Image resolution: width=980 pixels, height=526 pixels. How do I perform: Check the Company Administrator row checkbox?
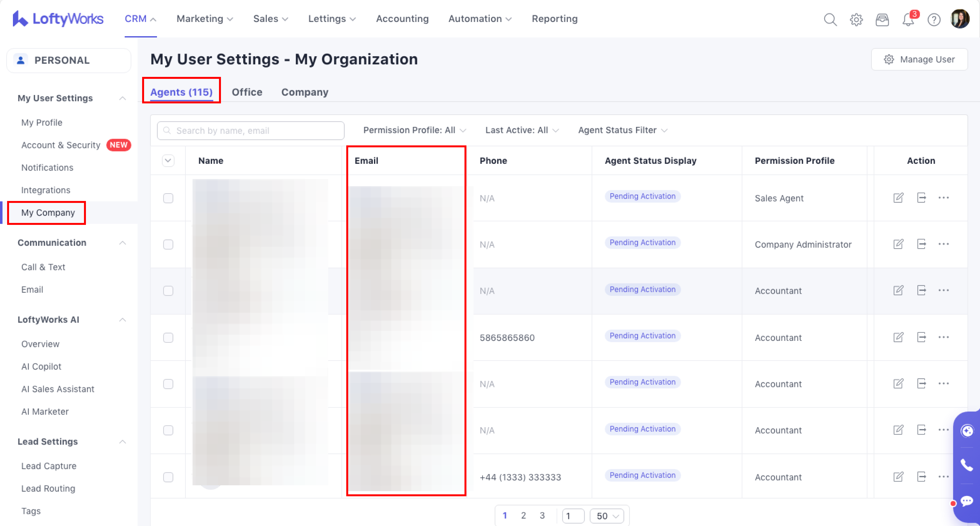tap(168, 244)
